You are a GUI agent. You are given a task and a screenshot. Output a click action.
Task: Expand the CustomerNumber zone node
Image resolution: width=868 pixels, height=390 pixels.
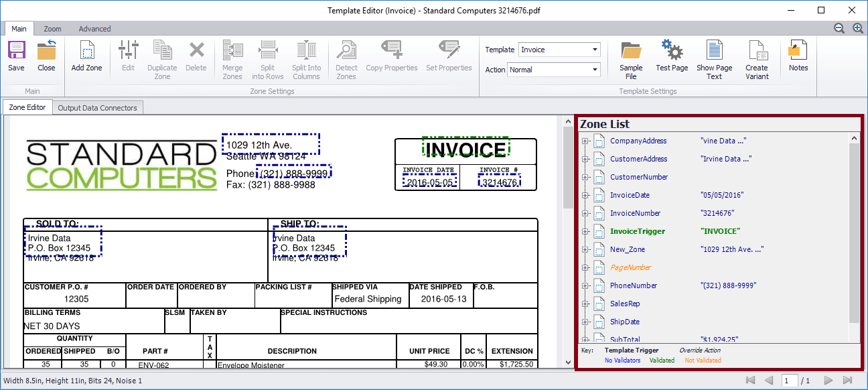(x=585, y=178)
